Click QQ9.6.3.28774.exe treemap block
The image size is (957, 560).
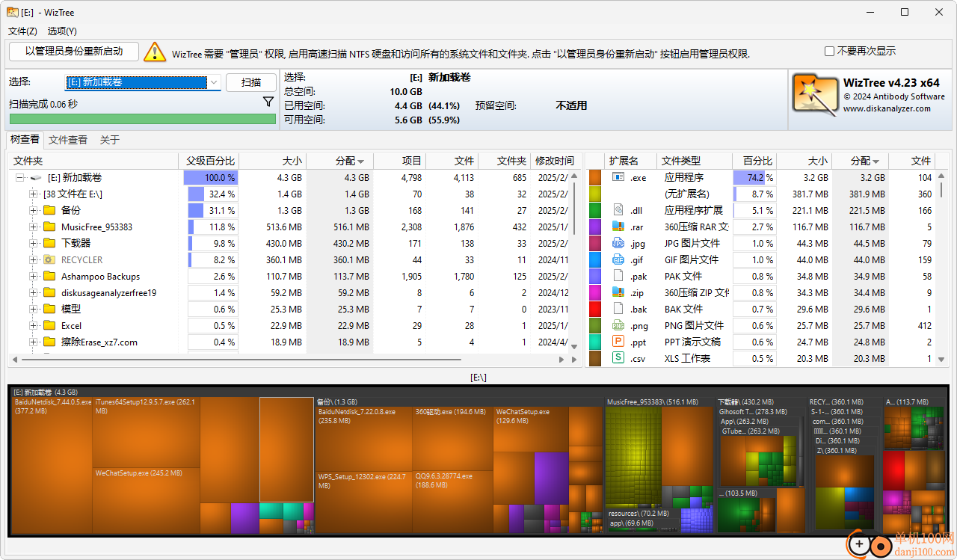coord(452,501)
